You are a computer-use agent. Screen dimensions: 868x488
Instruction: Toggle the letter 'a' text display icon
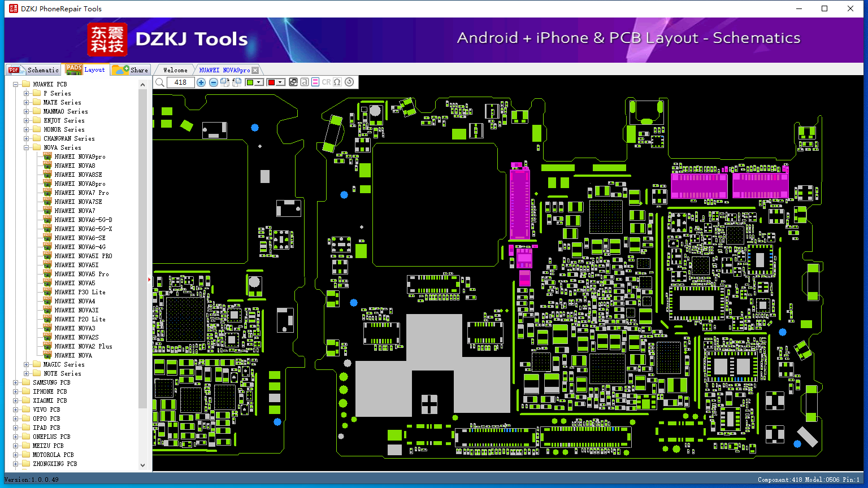[x=304, y=82]
